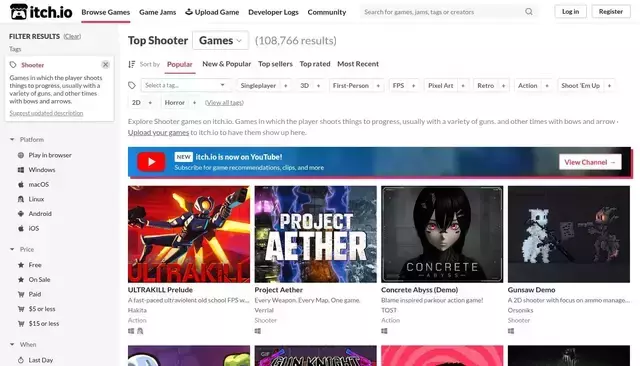This screenshot has width=640, height=366.
Task: Click the search magnifier icon
Action: tap(529, 12)
